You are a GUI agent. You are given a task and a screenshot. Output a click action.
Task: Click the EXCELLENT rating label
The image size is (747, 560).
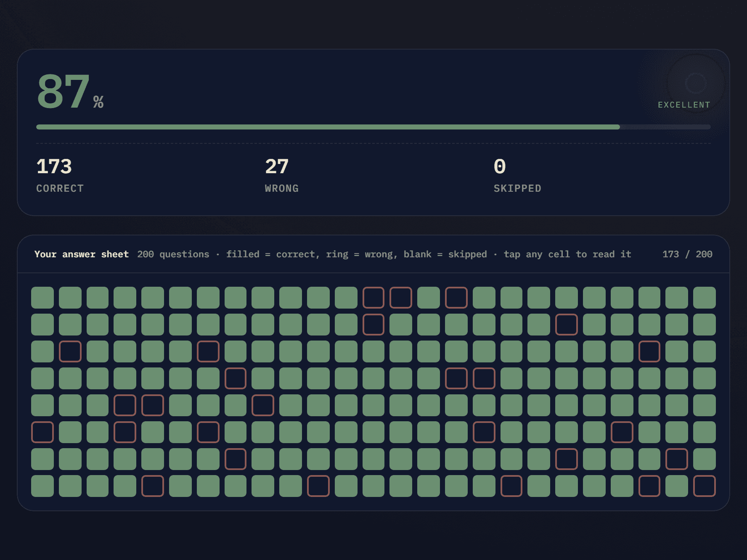pyautogui.click(x=684, y=105)
